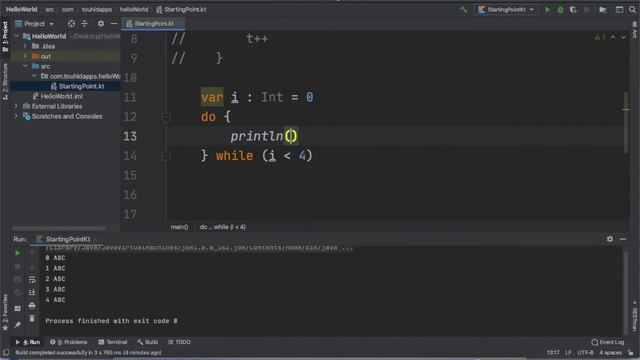
Task: Rerun program with Run panel green play icon
Action: pyautogui.click(x=18, y=253)
